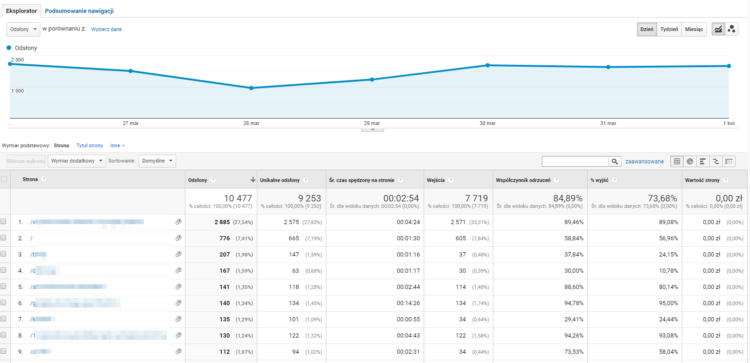
Task: Click the 31 mar data point on chart
Action: tap(608, 67)
